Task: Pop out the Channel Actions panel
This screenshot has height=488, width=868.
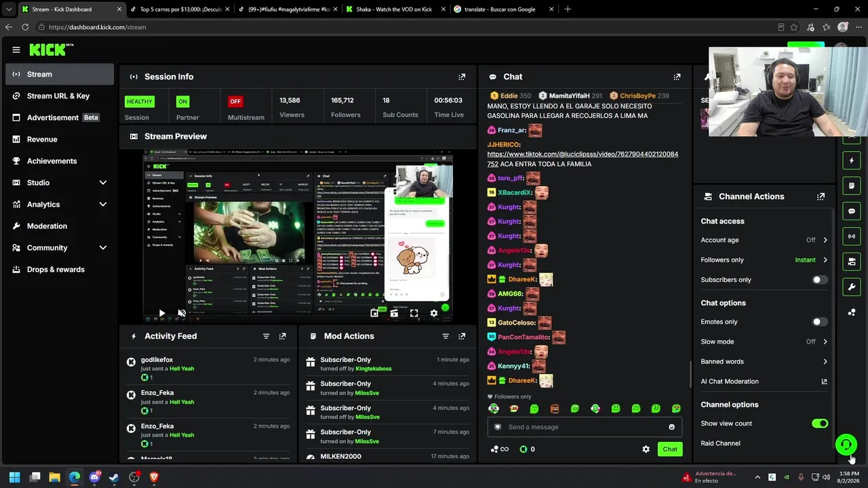Action: point(821,197)
